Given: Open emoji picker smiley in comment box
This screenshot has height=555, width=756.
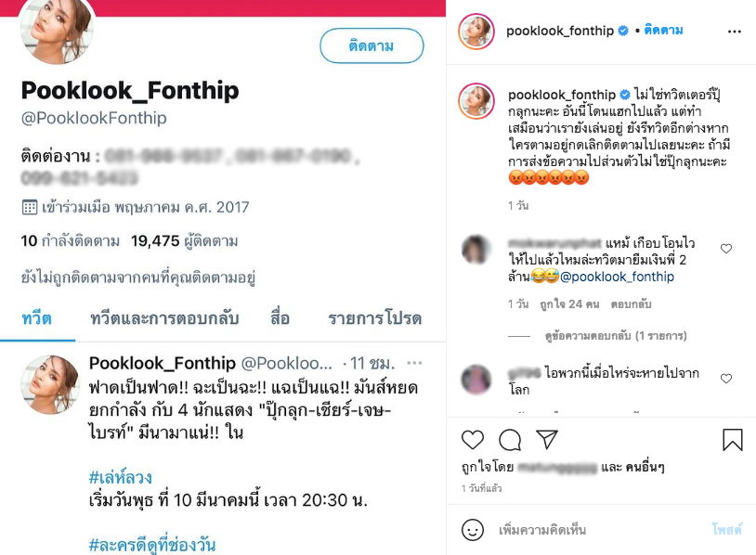Looking at the screenshot, I should point(473,530).
